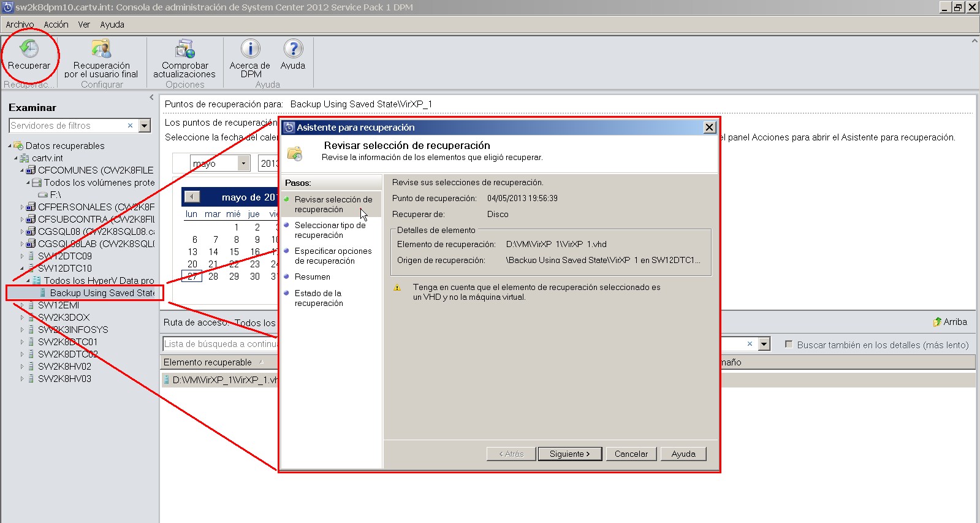Collapse the ribbon with top-right chevron
The height and width of the screenshot is (523, 980).
pyautogui.click(x=974, y=41)
